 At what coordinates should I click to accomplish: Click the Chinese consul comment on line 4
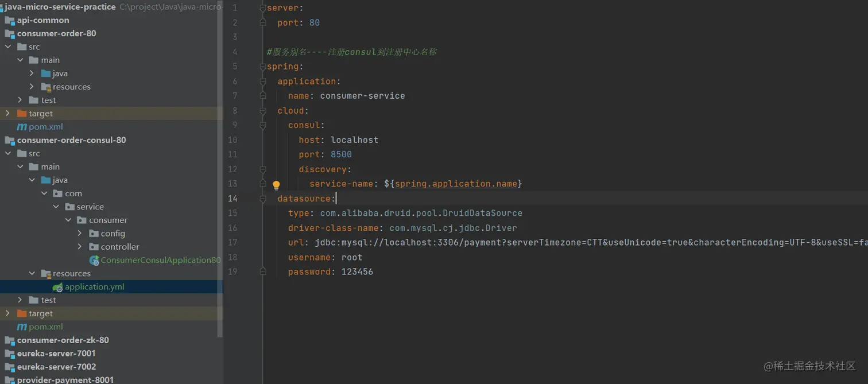(351, 52)
